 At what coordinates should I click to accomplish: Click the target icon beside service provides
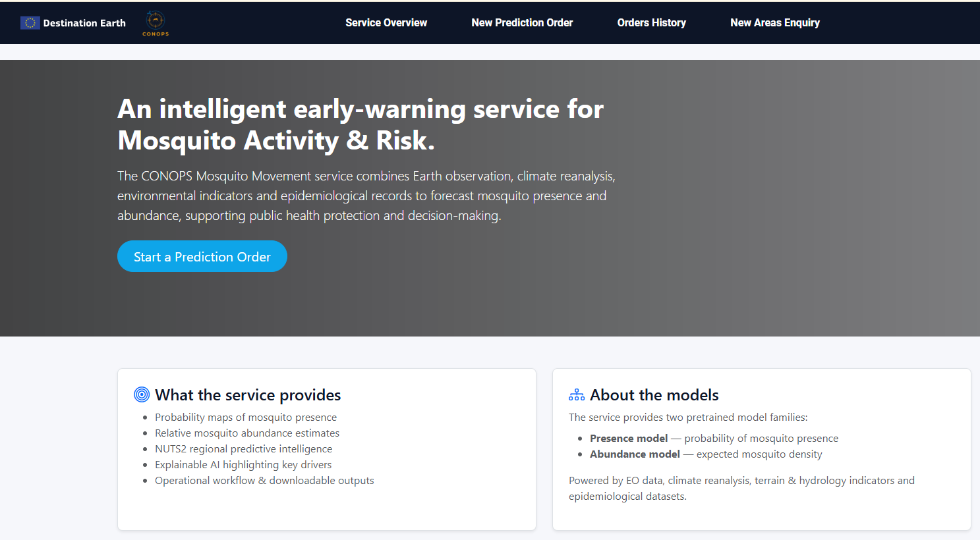(x=142, y=394)
